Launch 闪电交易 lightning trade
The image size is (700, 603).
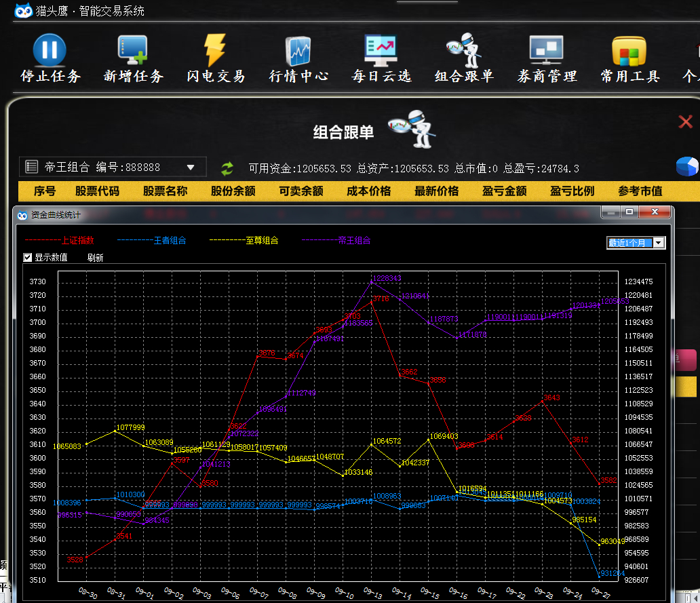click(x=216, y=50)
